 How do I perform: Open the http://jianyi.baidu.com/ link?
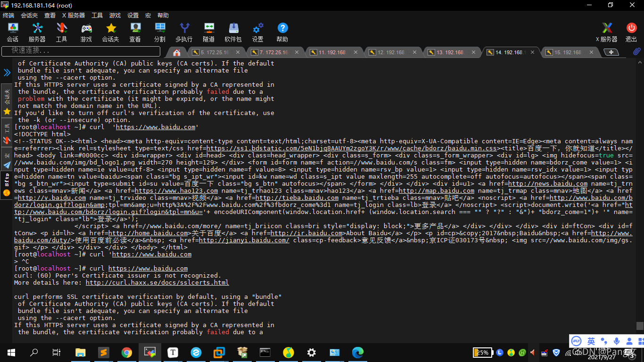tap(244, 240)
